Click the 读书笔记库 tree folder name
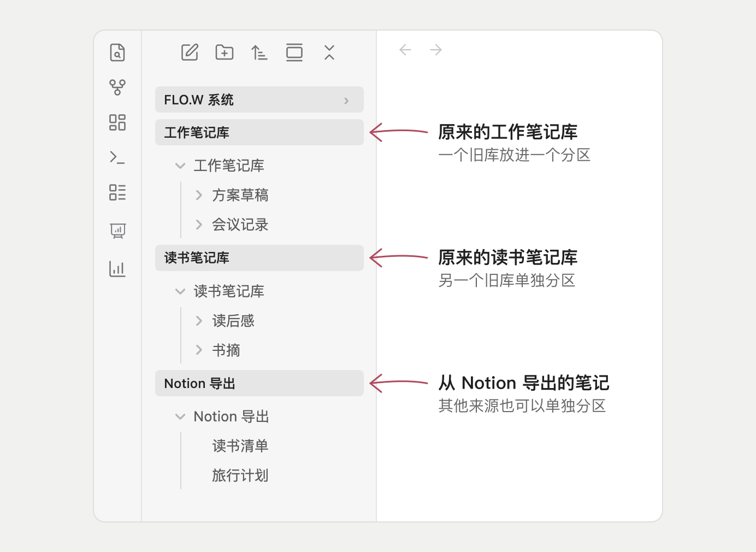The height and width of the screenshot is (552, 756). point(229,291)
